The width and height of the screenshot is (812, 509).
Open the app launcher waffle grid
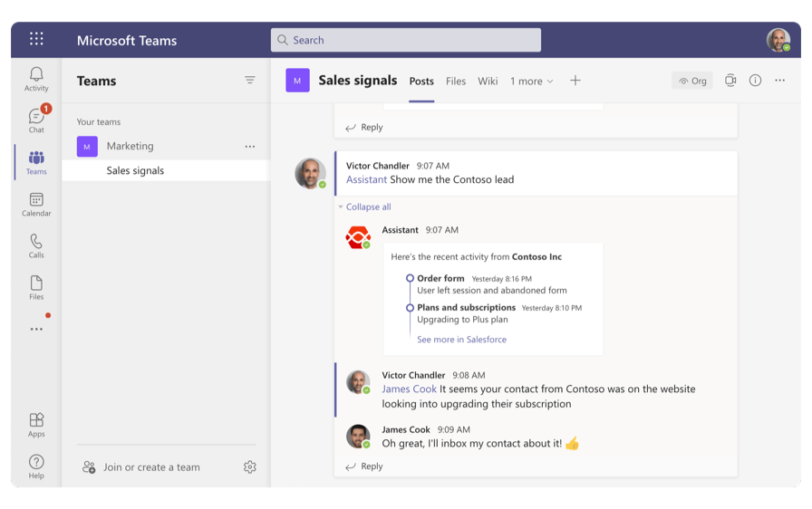[36, 39]
